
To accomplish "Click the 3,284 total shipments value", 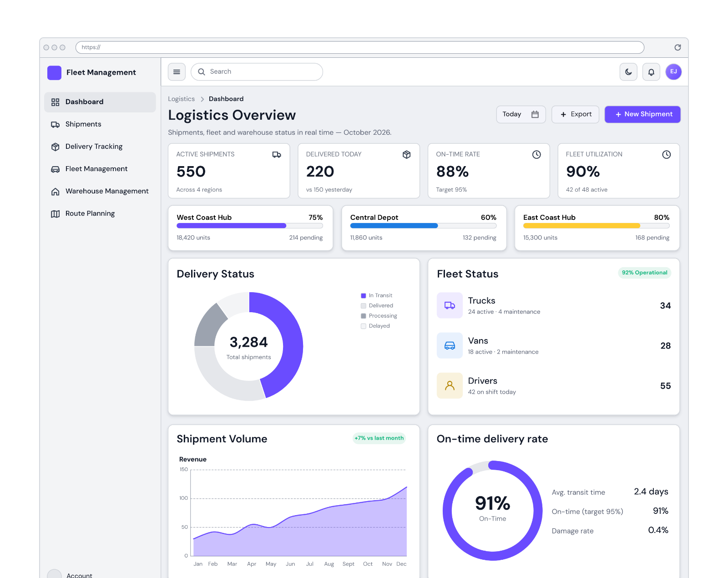I will coord(248,342).
